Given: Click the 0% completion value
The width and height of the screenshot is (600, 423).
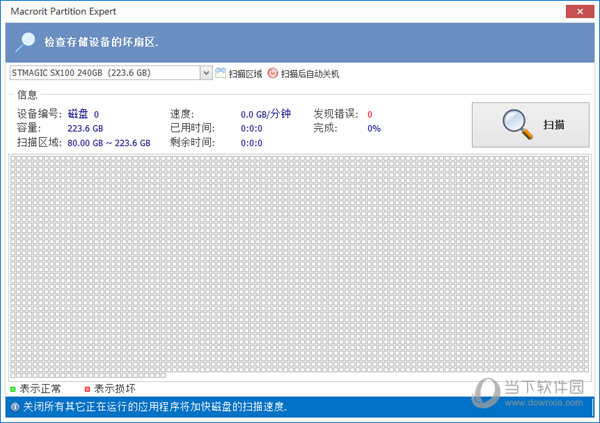Looking at the screenshot, I should click(374, 129).
